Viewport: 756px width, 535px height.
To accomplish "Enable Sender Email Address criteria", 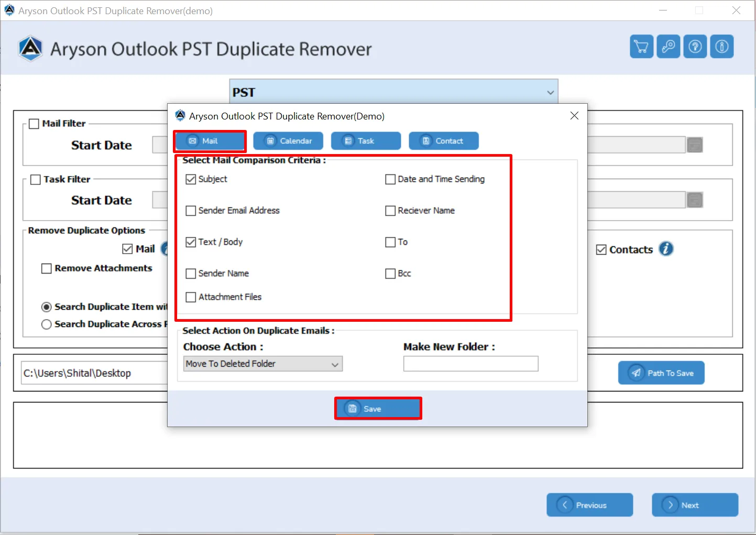I will click(x=191, y=211).
